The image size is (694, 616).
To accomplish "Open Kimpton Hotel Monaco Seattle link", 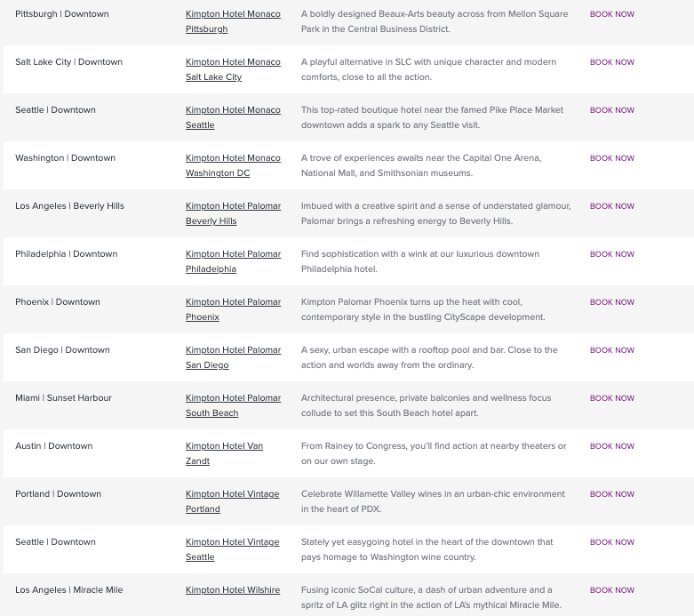I will 233,117.
